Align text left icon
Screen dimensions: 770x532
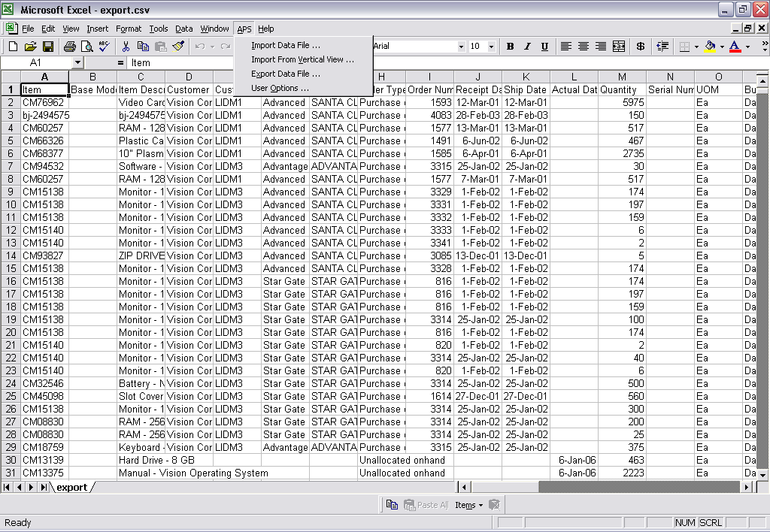[565, 46]
